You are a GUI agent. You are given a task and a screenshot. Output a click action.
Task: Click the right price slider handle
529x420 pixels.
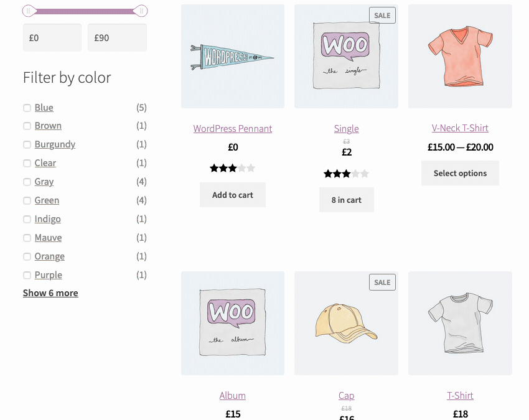point(141,11)
